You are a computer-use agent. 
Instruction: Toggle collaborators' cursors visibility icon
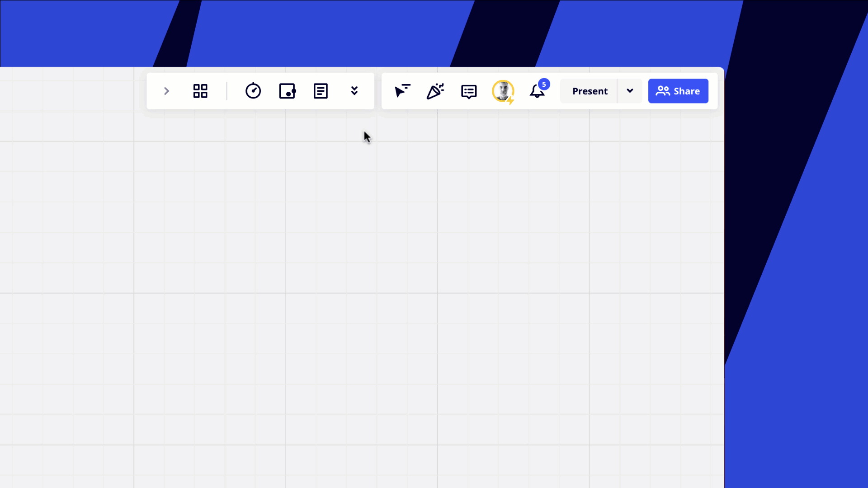coord(402,91)
